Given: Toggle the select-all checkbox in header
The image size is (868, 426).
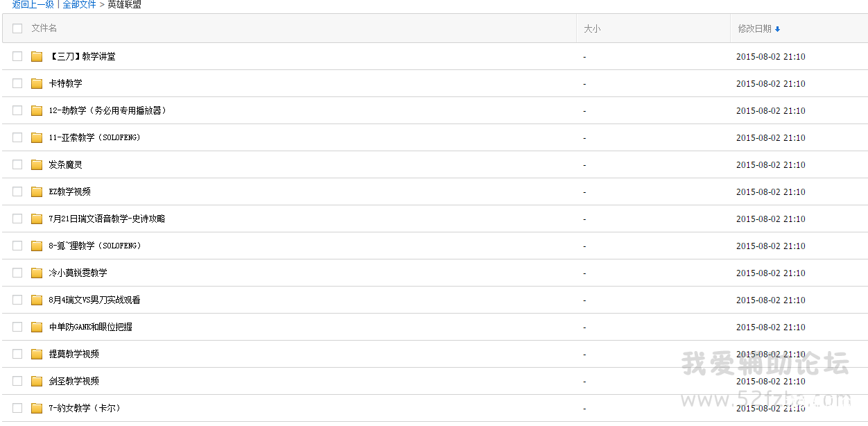Looking at the screenshot, I should point(17,28).
